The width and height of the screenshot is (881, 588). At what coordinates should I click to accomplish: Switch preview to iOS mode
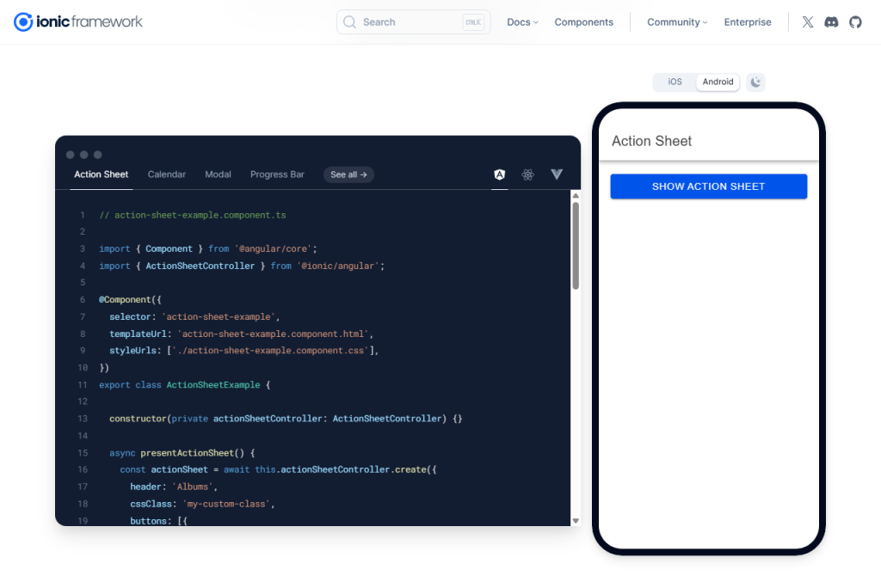[675, 82]
